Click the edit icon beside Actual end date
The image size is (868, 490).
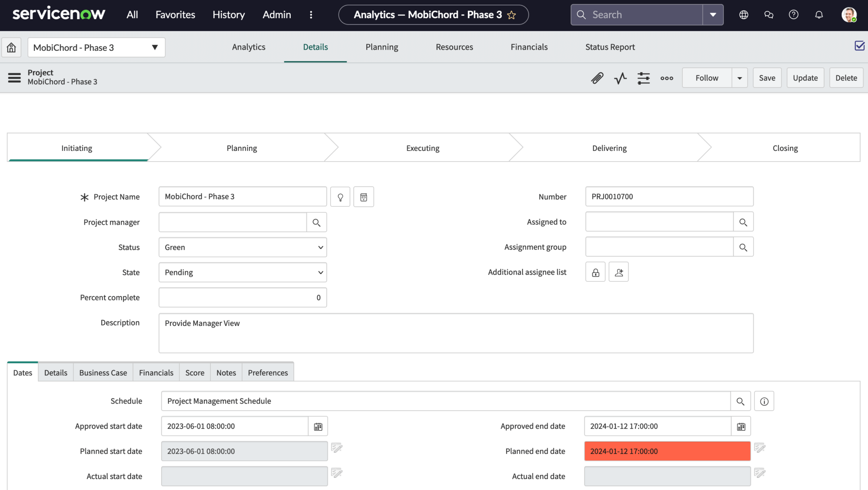coord(760,473)
